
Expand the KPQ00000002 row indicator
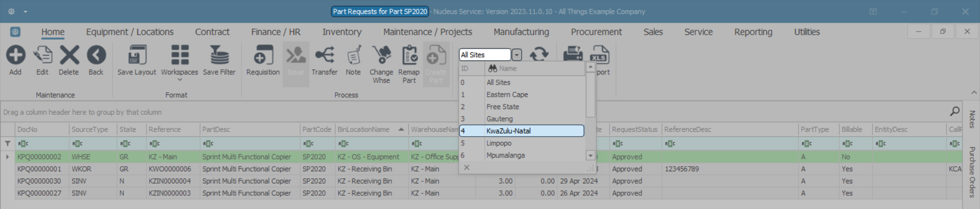tap(7, 156)
